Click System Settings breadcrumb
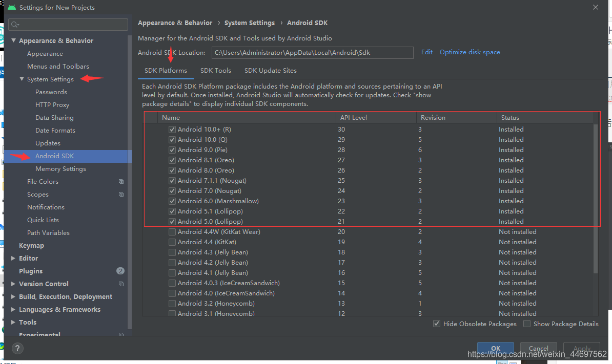Viewport: 612px width, 364px height. [x=250, y=23]
